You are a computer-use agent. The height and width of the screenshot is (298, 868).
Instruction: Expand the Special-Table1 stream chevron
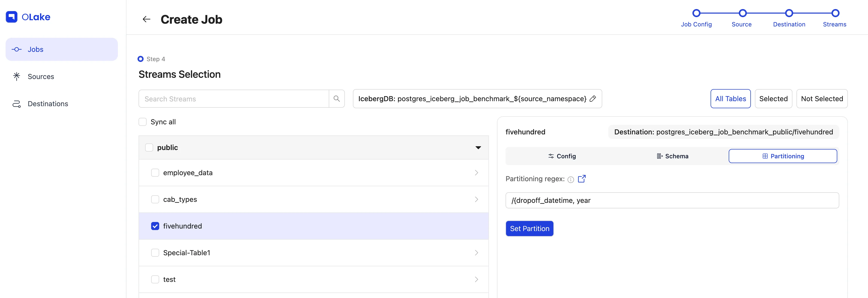click(476, 252)
